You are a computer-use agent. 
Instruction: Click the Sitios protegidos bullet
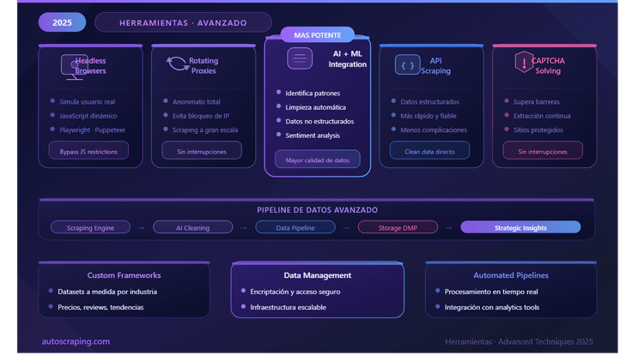(x=538, y=130)
